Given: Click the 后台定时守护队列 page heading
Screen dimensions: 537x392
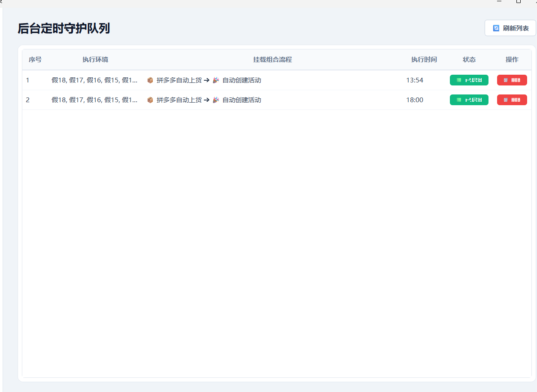Looking at the screenshot, I should pyautogui.click(x=64, y=28).
